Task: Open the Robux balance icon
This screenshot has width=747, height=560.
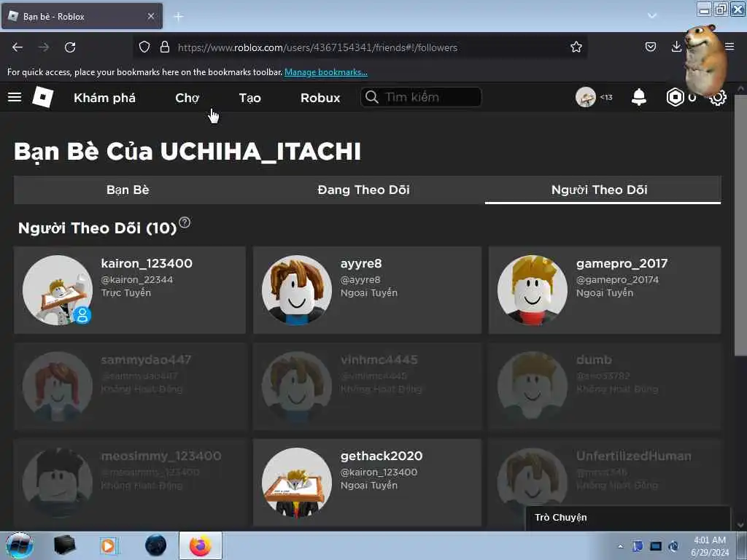Action: (x=675, y=97)
